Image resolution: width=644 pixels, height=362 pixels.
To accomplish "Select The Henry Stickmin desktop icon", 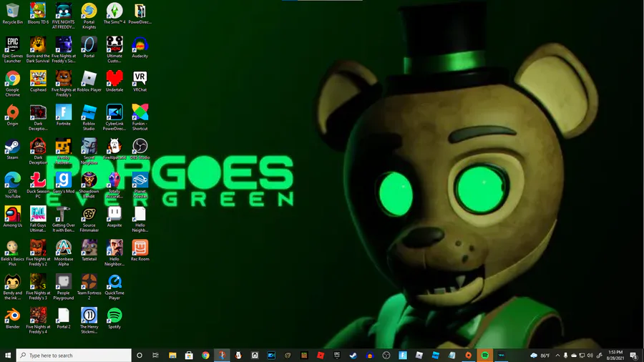I will [x=89, y=321].
